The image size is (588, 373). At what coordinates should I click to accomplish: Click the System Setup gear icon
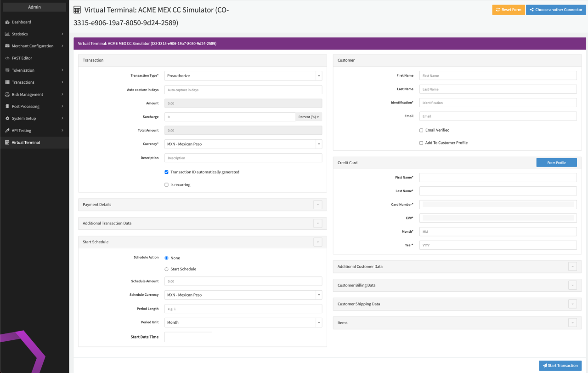pyautogui.click(x=7, y=118)
